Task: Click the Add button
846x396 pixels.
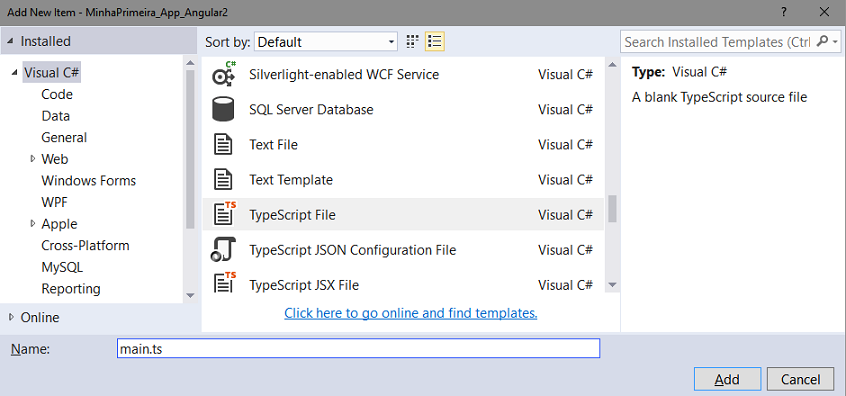Action: [727, 379]
